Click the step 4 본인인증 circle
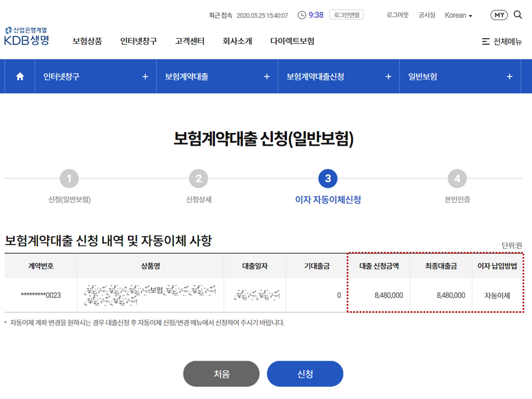The width and height of the screenshot is (532, 399). (x=457, y=178)
